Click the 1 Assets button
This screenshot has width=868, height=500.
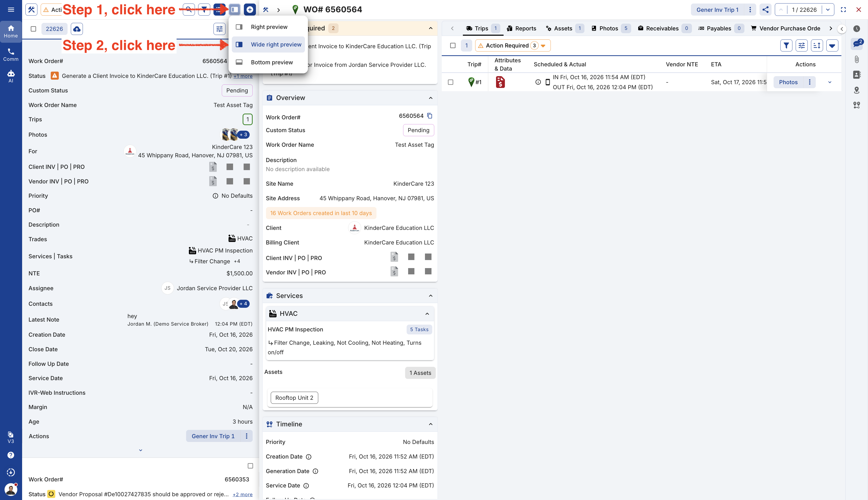pyautogui.click(x=420, y=373)
